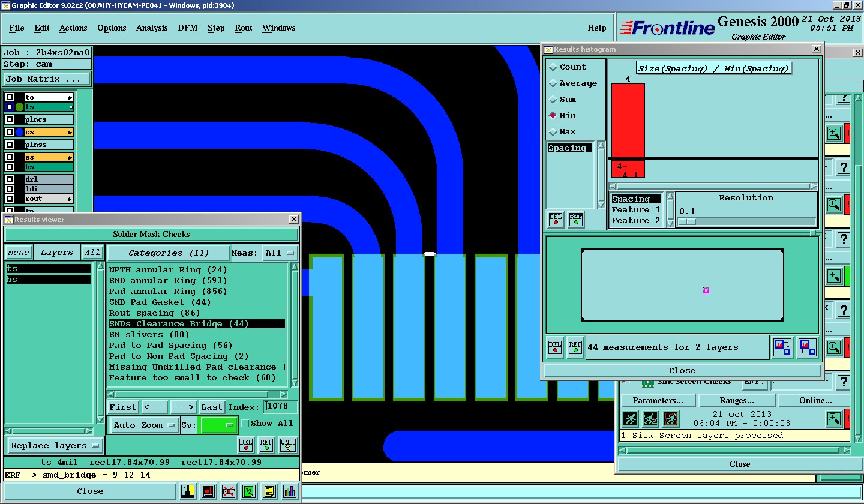Screen dimensions: 864x504
Task: Click the UNDO icon in Results viewer
Action: click(x=287, y=445)
